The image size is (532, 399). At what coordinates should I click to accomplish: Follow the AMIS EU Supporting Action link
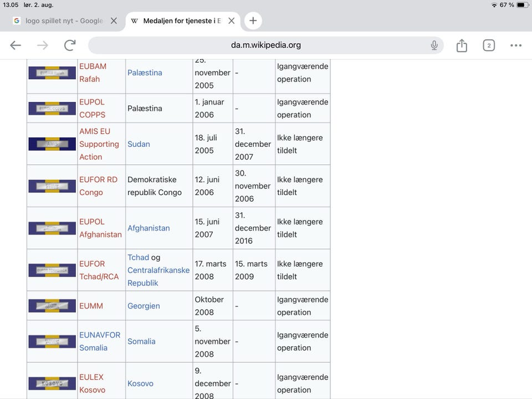tap(99, 144)
